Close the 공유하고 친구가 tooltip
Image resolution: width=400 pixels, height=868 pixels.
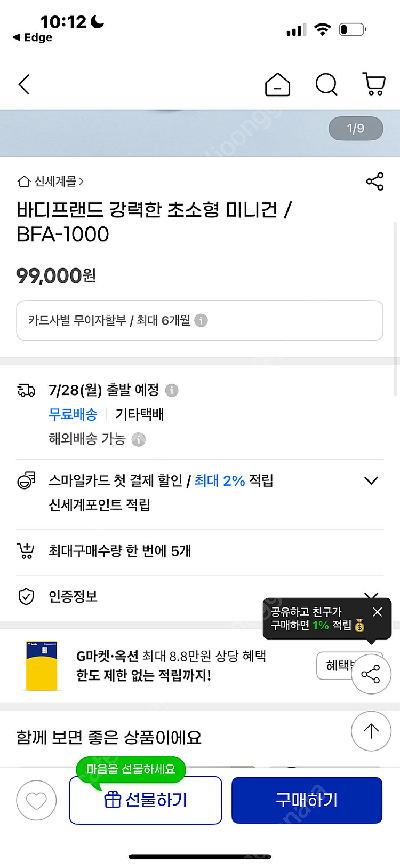377,612
